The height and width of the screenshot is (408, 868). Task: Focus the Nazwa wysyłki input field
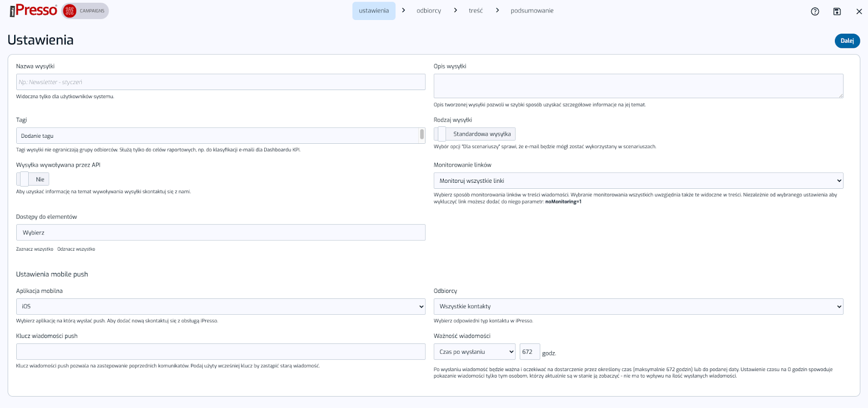click(220, 82)
